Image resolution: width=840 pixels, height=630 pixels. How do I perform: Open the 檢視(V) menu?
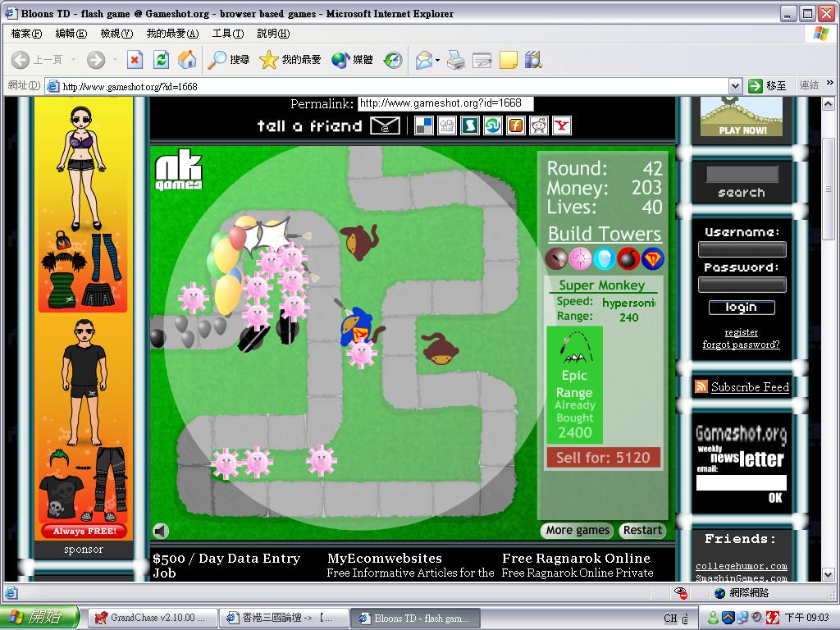coord(116,34)
